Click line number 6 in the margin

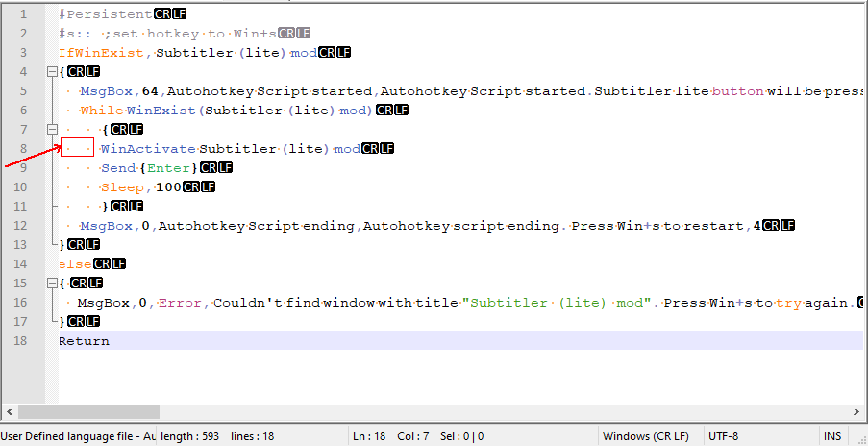[23, 111]
